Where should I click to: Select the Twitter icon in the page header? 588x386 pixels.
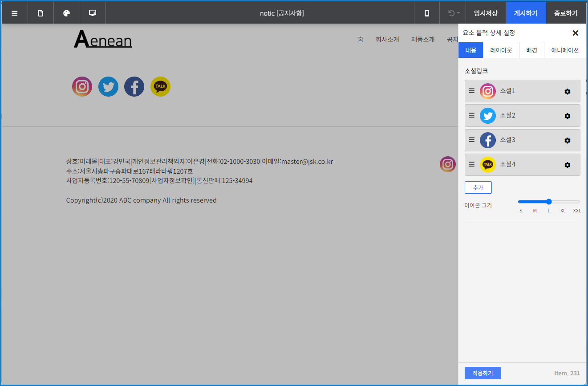pos(108,86)
